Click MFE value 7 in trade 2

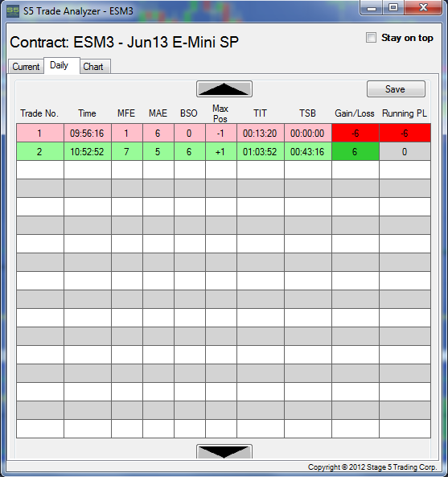click(x=127, y=151)
